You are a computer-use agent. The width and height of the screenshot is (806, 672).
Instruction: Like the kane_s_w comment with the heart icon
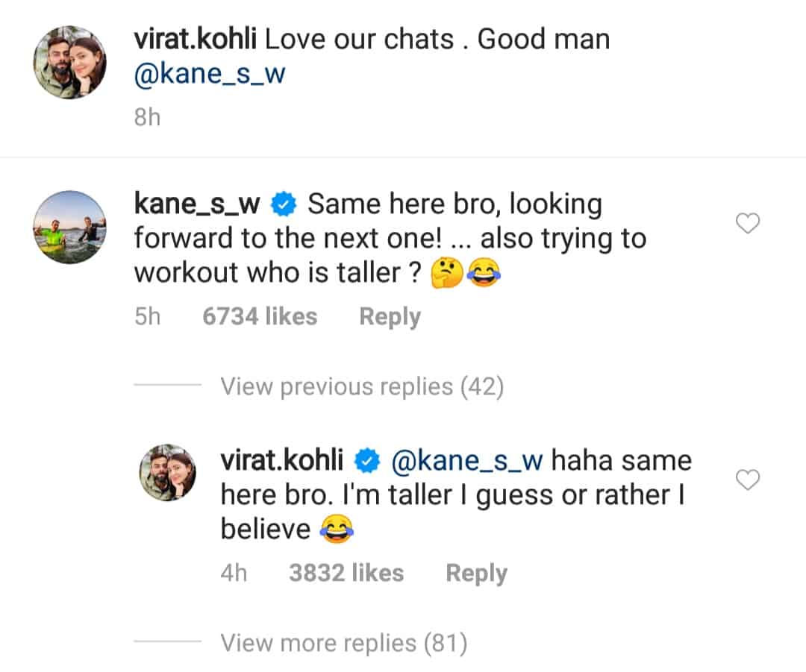point(747,222)
